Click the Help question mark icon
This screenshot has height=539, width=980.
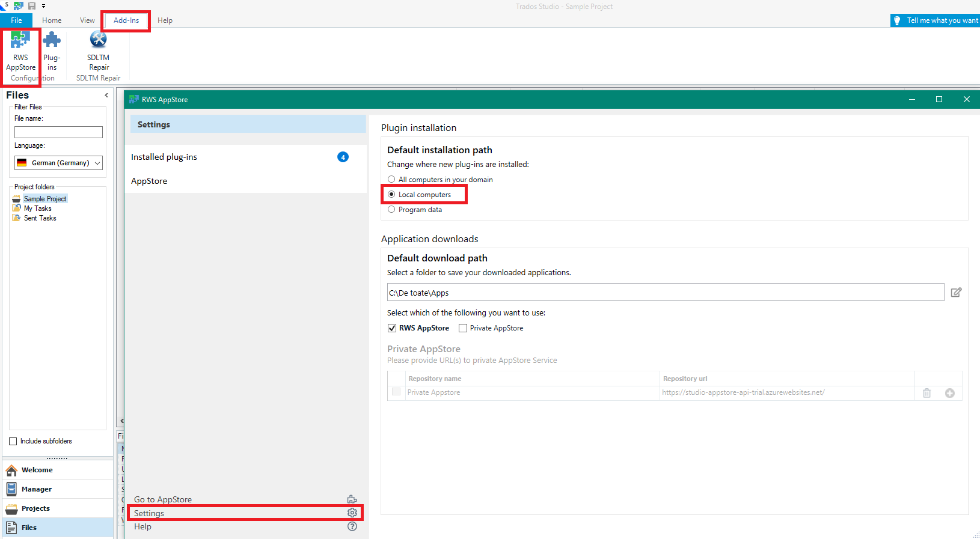click(x=352, y=526)
